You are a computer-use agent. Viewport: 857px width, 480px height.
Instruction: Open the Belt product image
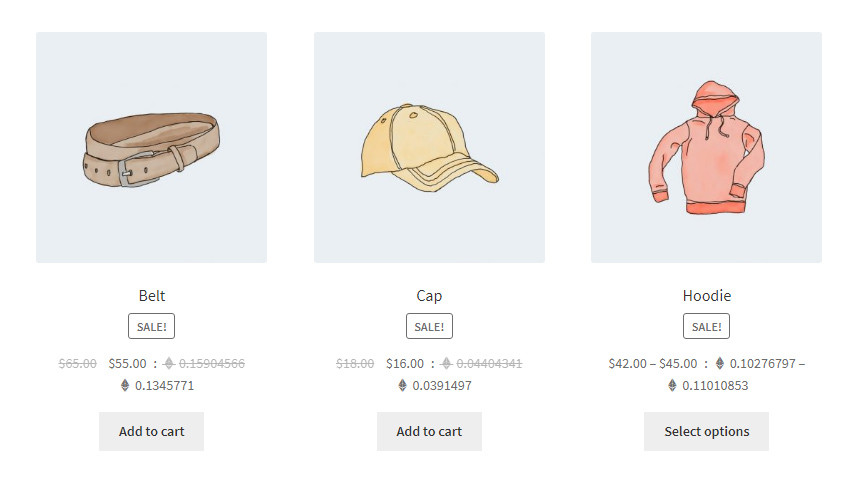[151, 148]
